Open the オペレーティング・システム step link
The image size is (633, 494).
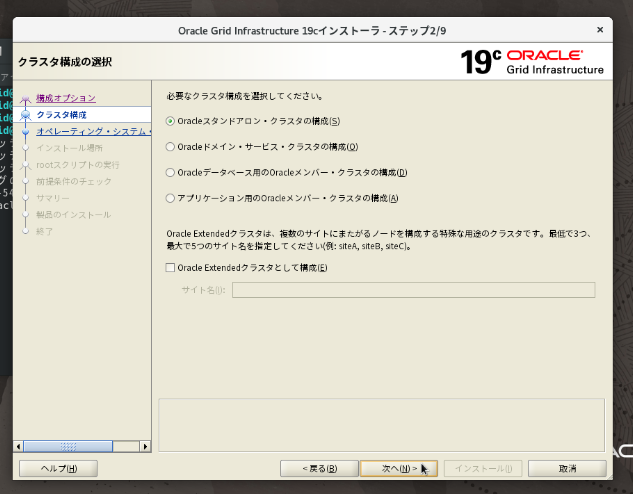(94, 132)
